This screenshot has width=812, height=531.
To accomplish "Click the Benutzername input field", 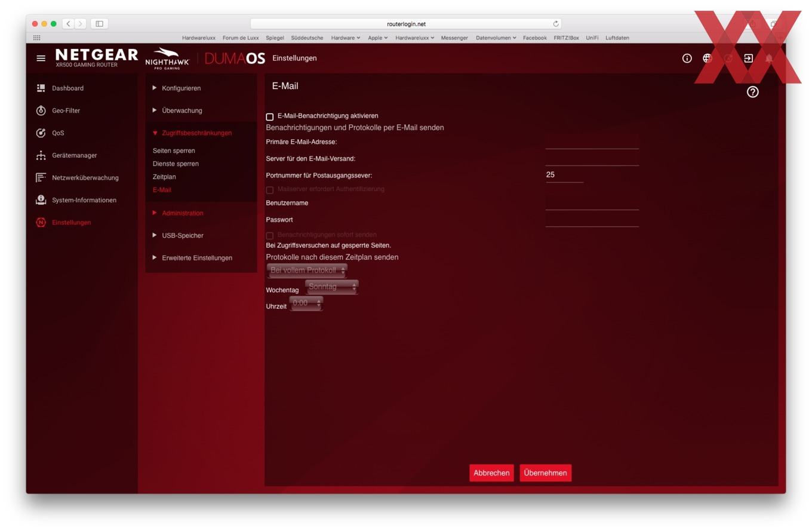I will coord(592,203).
